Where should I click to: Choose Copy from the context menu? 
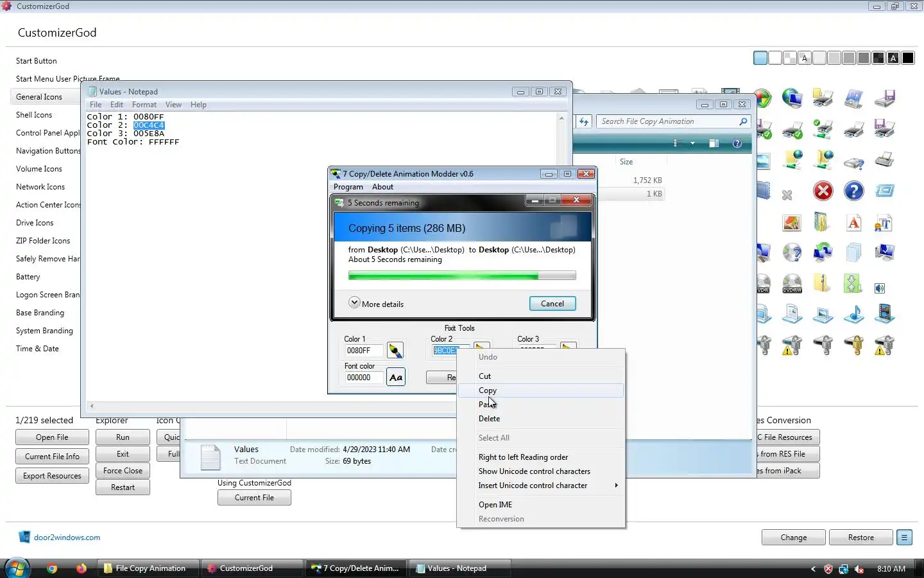[541, 390]
